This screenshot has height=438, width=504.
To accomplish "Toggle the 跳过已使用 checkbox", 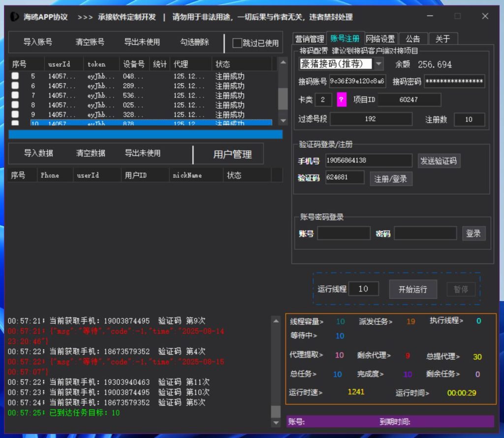I will click(237, 43).
